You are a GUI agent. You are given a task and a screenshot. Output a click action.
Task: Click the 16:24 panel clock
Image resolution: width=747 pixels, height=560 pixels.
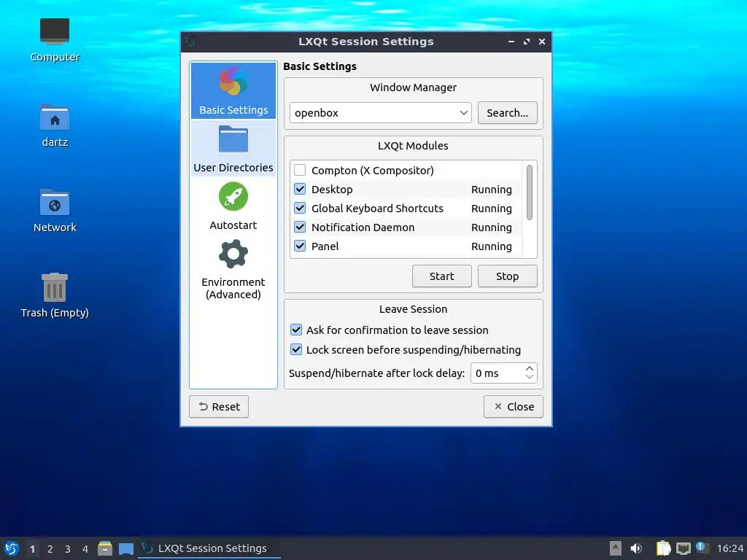tap(729, 548)
